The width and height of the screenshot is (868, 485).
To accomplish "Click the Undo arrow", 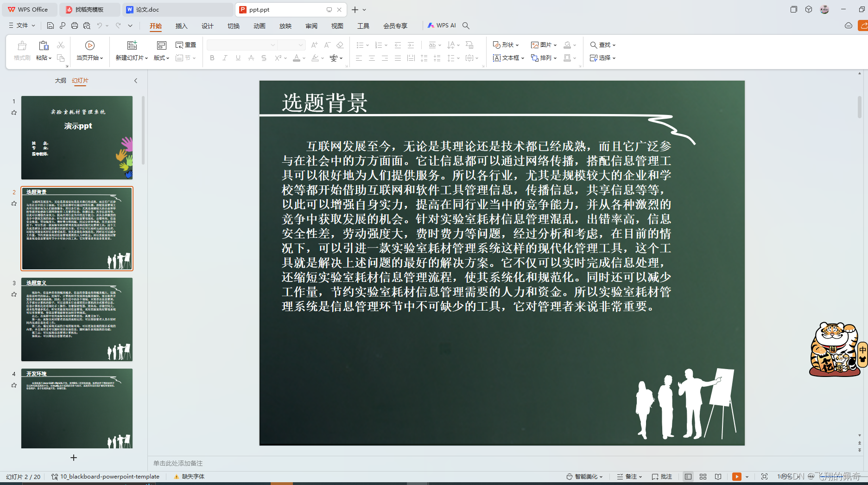I will [99, 26].
